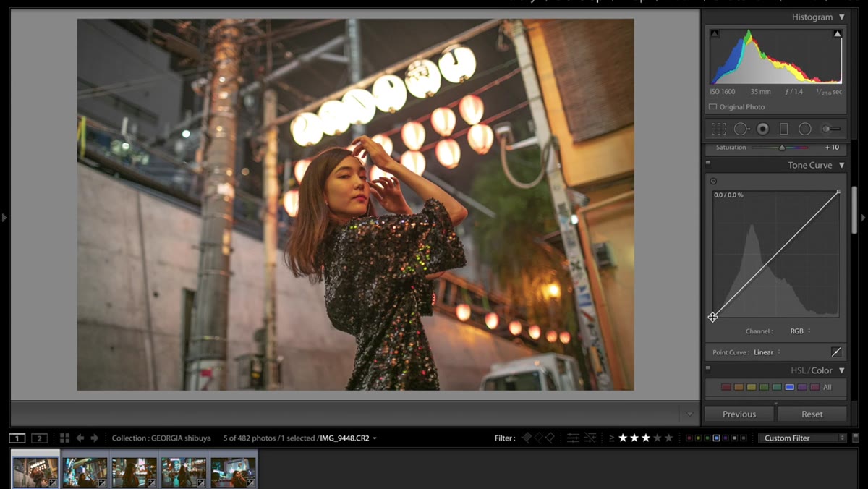Click the second edit-status filter icon
Viewport: 868px width, 489px height.
click(590, 438)
